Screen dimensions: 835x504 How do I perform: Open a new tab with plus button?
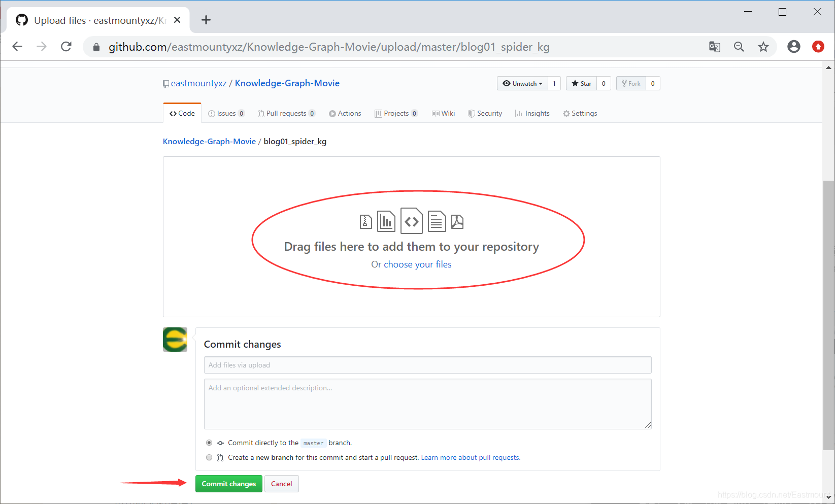(x=206, y=20)
